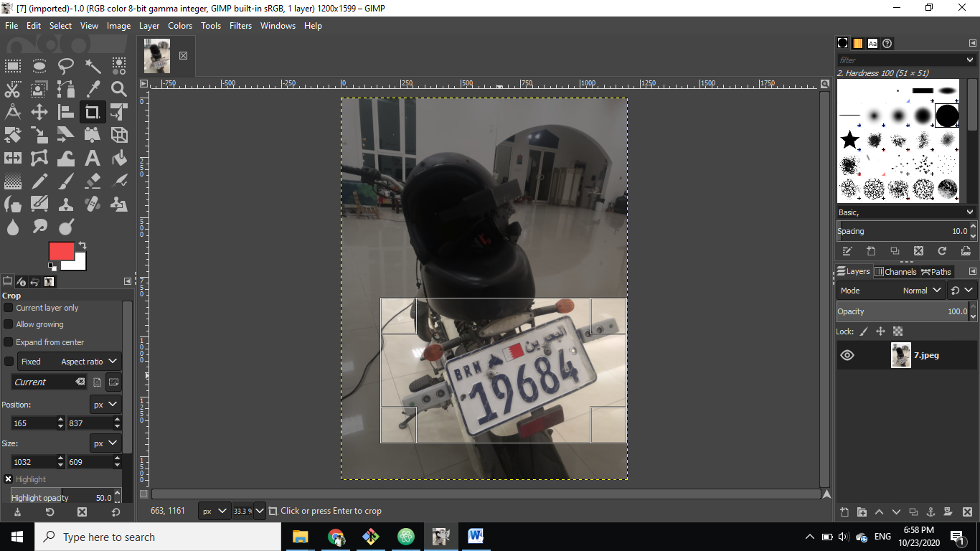Select the Paths tool in toolbox

pos(66,90)
